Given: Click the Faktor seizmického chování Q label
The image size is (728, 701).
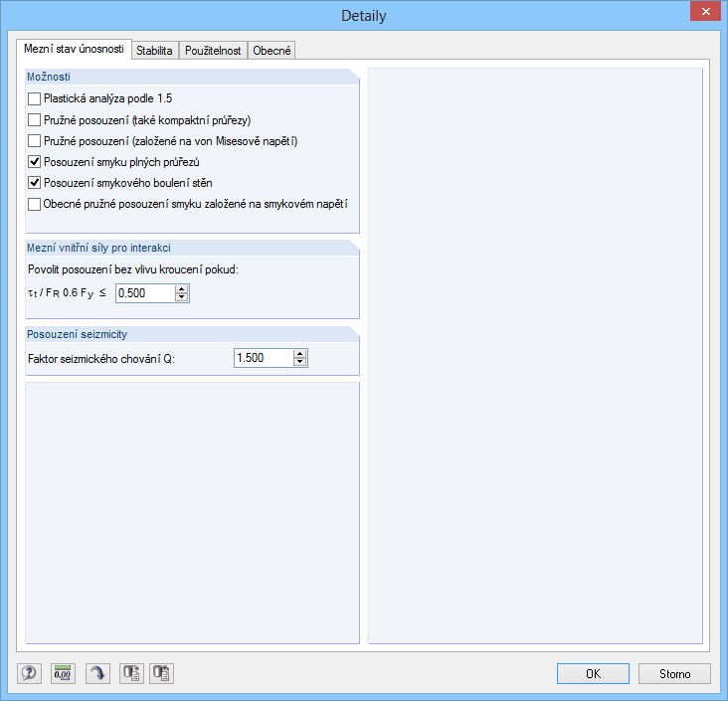Looking at the screenshot, I should [x=101, y=359].
